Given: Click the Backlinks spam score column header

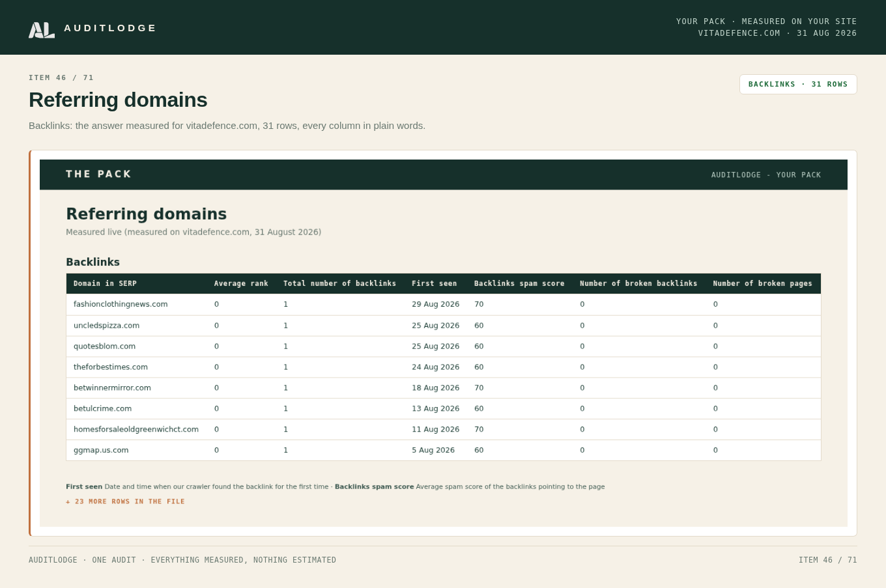Looking at the screenshot, I should tap(519, 283).
